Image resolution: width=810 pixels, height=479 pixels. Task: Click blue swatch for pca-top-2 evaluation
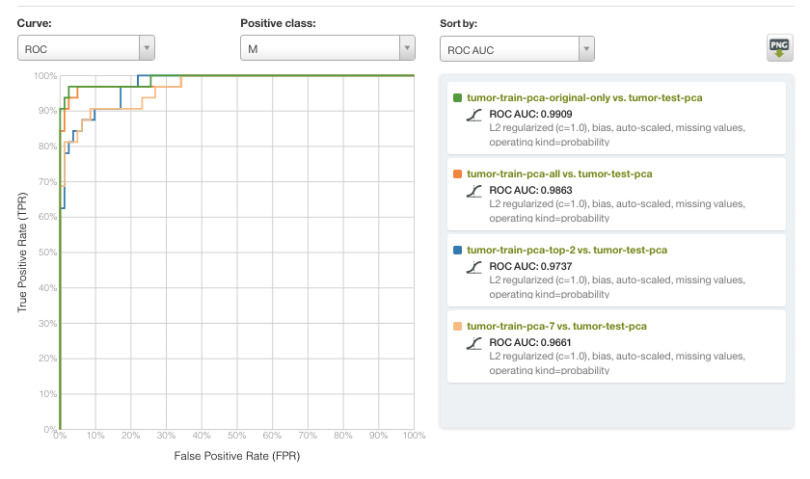click(458, 250)
